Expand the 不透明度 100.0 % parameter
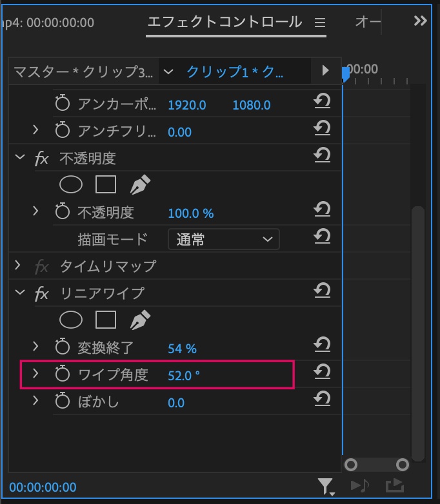 pos(35,211)
